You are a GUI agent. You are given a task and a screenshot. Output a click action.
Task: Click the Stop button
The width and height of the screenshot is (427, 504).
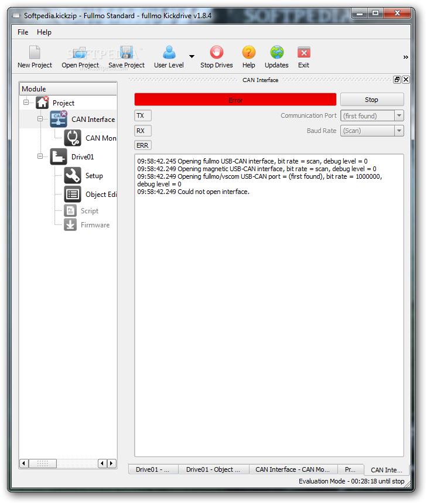pyautogui.click(x=372, y=100)
